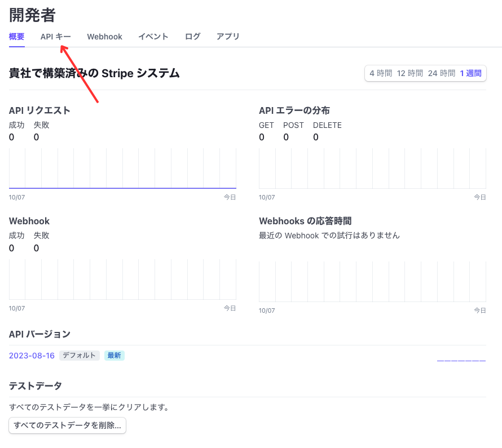Select the 24 時間 range option
The height and width of the screenshot is (448, 502).
[442, 73]
